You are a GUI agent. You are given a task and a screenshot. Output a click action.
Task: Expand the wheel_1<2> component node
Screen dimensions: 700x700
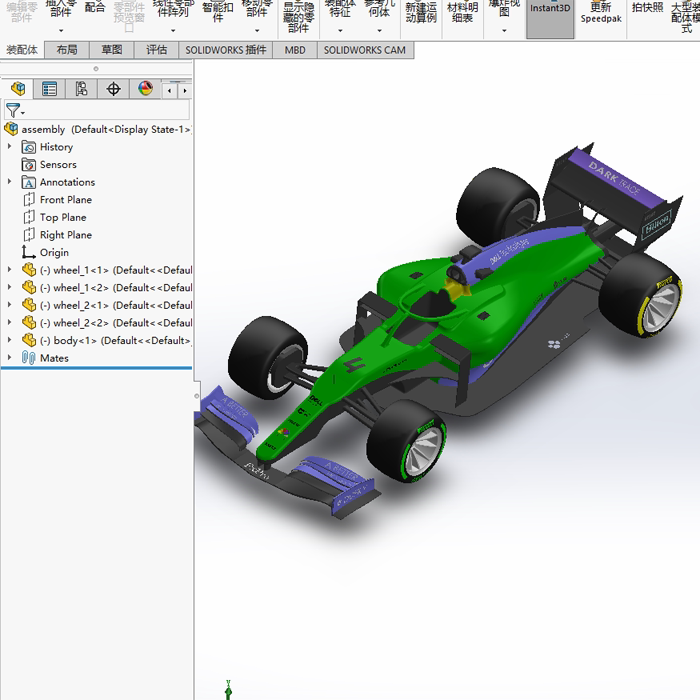click(9, 287)
